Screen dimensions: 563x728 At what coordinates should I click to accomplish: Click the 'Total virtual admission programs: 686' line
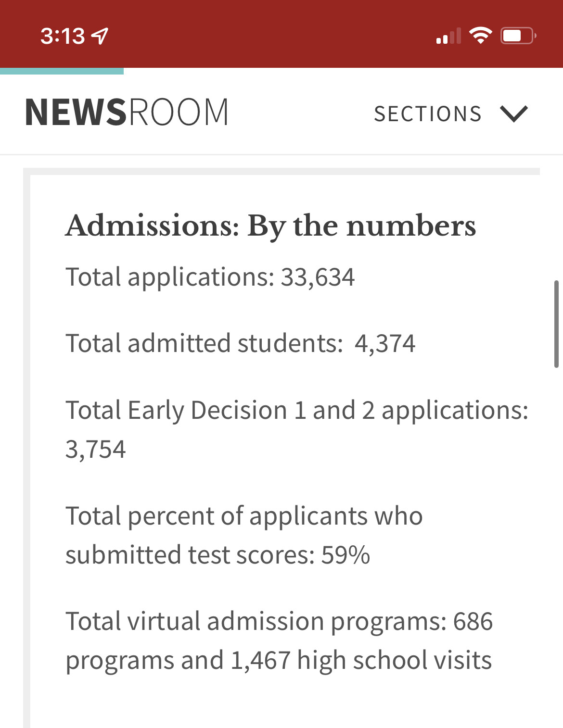pyautogui.click(x=280, y=622)
